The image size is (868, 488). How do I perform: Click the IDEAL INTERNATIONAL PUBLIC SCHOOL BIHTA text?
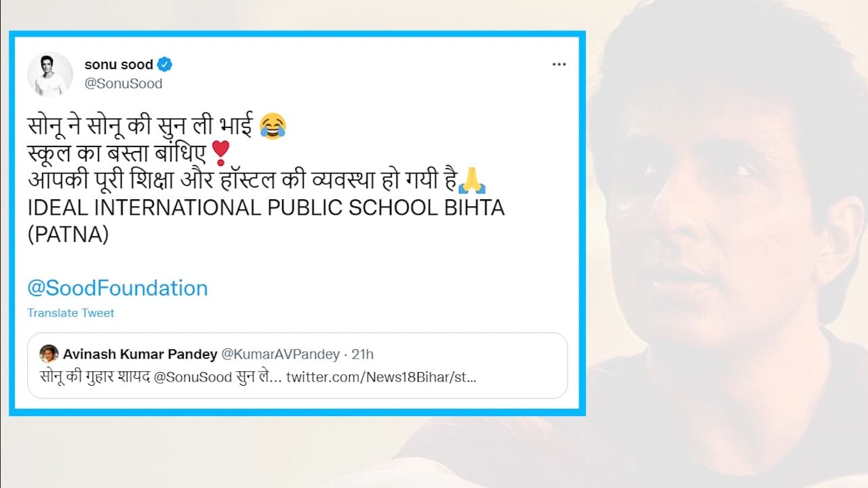[x=266, y=207]
